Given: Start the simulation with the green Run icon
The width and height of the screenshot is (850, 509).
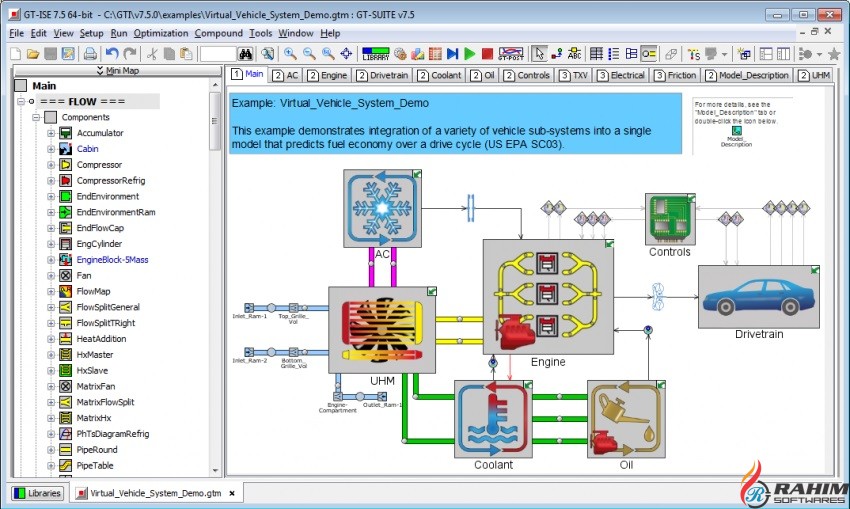Looking at the screenshot, I should (x=469, y=53).
